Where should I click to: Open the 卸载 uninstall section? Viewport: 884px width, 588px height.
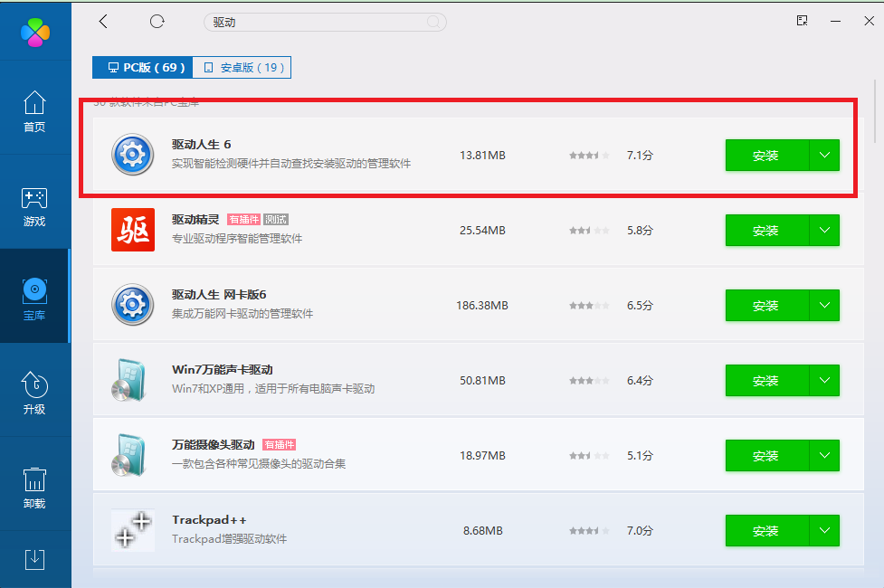click(x=34, y=488)
